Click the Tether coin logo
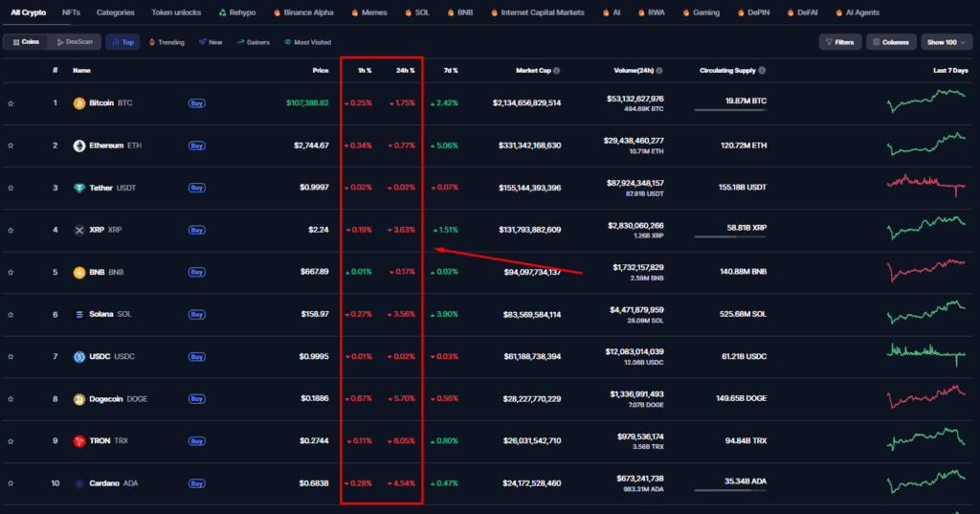Screen dimensions: 980x514 pos(79,188)
